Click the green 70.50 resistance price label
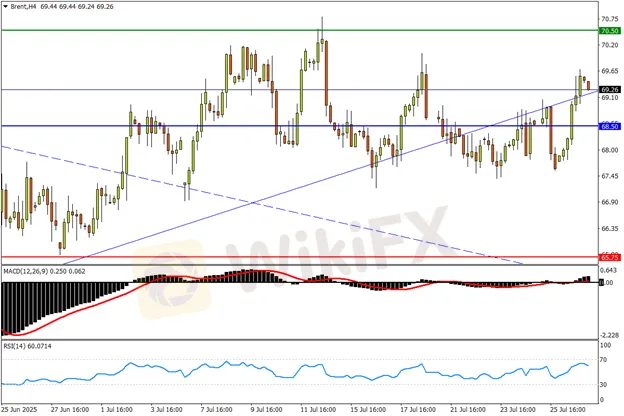The image size is (624, 416). 610,31
